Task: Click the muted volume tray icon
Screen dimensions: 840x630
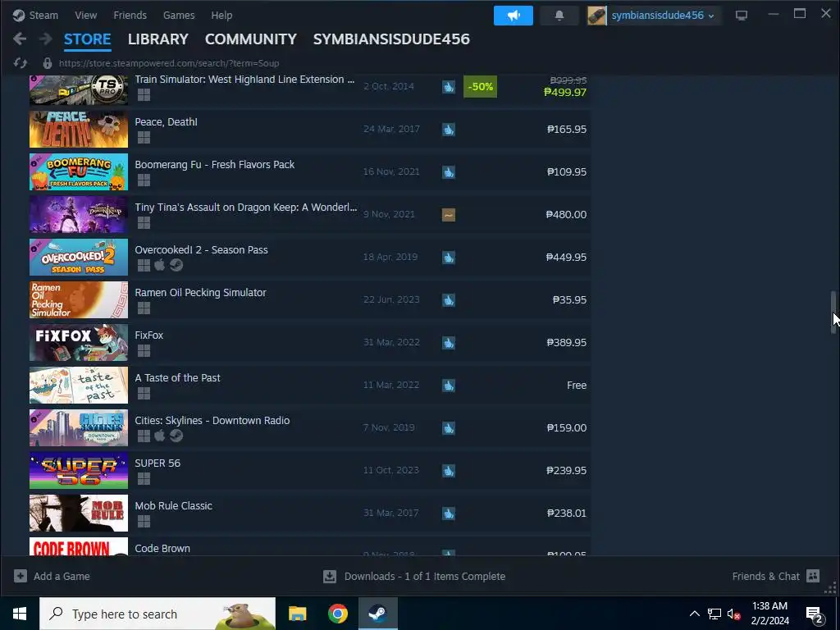Action: tap(733, 614)
